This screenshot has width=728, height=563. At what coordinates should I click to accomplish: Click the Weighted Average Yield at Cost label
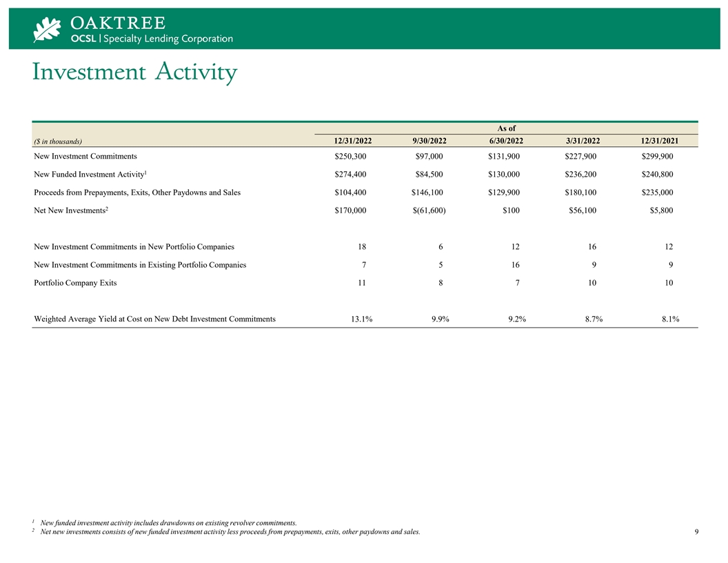154,319
